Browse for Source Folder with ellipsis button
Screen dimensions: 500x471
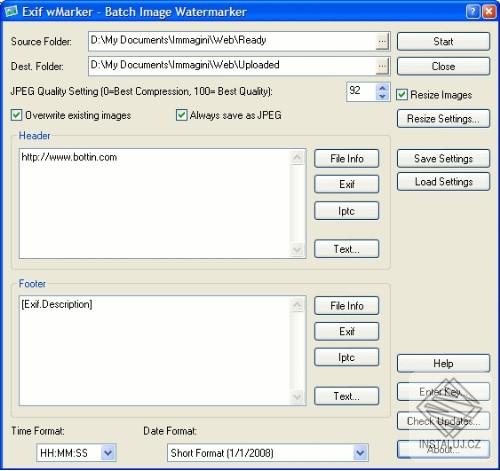pyautogui.click(x=382, y=42)
